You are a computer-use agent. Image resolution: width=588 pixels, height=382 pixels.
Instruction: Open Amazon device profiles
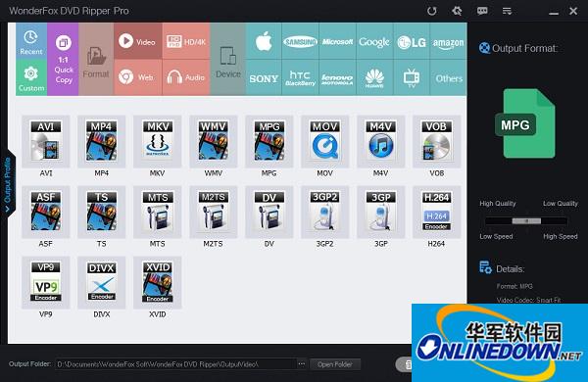(448, 41)
